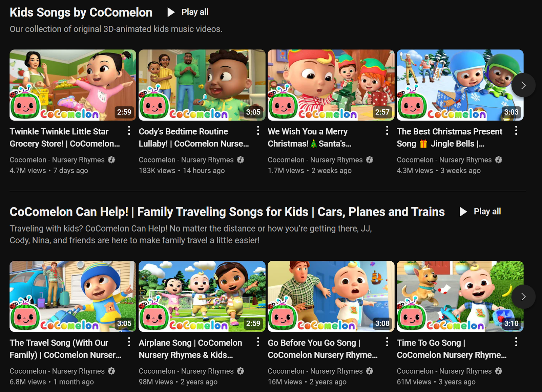Expand the traveling songs carousel with the right arrow

click(x=524, y=297)
